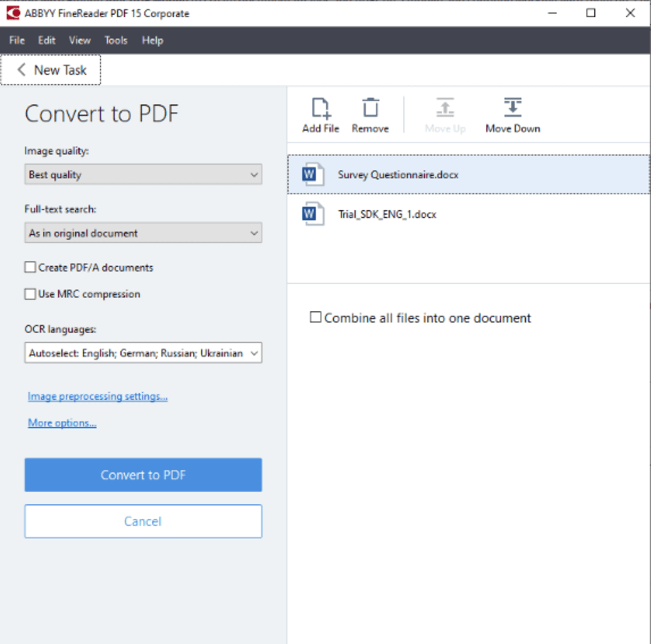
Task: Open the OCR languages dropdown
Action: (143, 354)
